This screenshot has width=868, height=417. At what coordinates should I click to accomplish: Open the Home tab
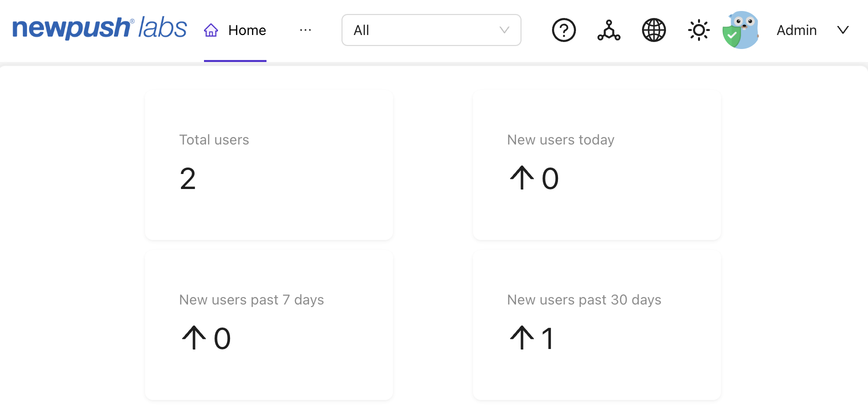pyautogui.click(x=235, y=30)
